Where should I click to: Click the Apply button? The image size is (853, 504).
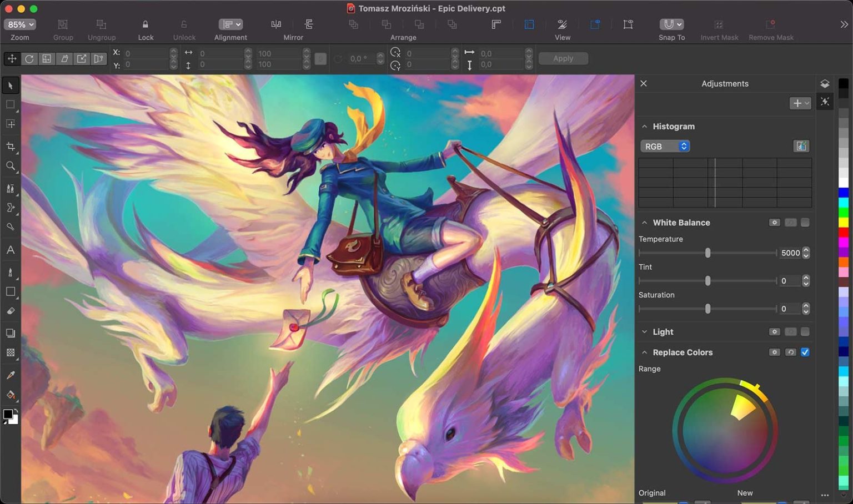click(x=563, y=58)
